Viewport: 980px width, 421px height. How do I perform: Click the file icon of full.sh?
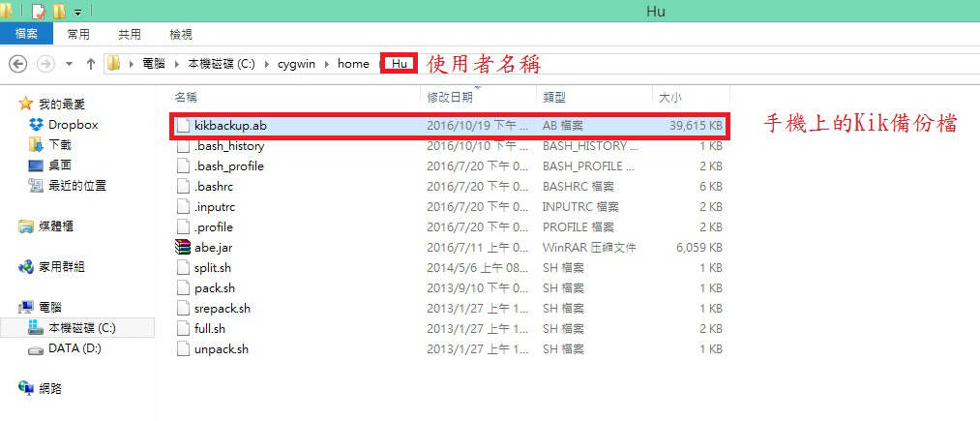click(x=183, y=328)
